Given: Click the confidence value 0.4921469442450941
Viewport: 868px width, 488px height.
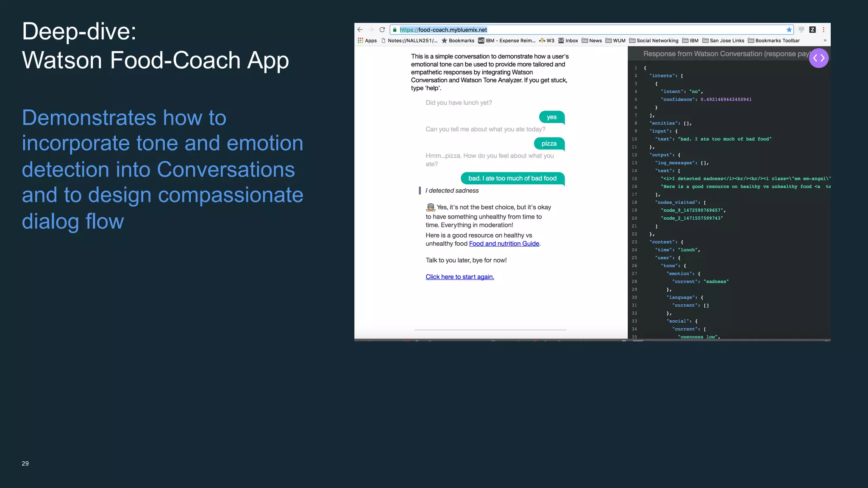Looking at the screenshot, I should click(726, 100).
